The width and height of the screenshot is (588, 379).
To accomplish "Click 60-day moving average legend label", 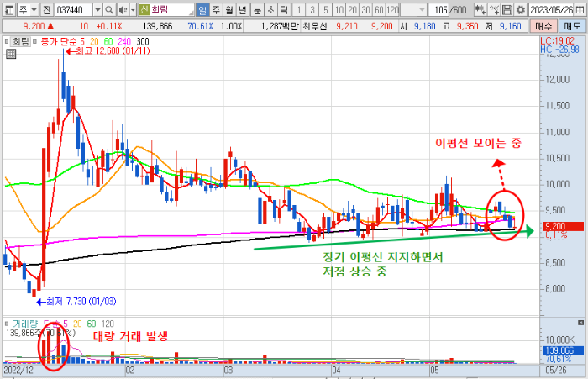I will click(108, 41).
